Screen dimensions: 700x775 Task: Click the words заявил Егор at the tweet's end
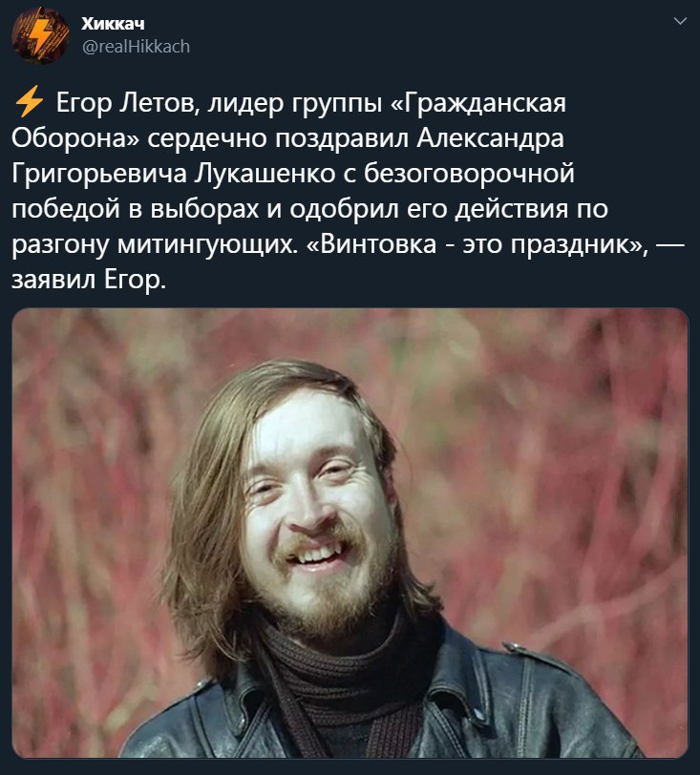[89, 281]
